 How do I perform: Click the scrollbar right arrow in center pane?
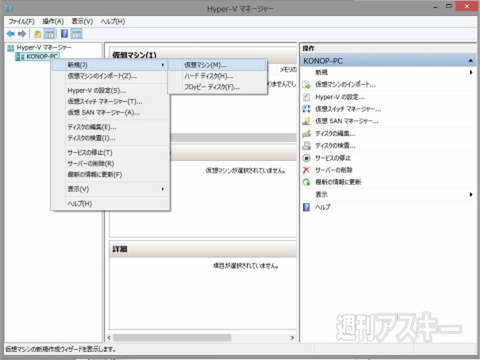pos(292,338)
